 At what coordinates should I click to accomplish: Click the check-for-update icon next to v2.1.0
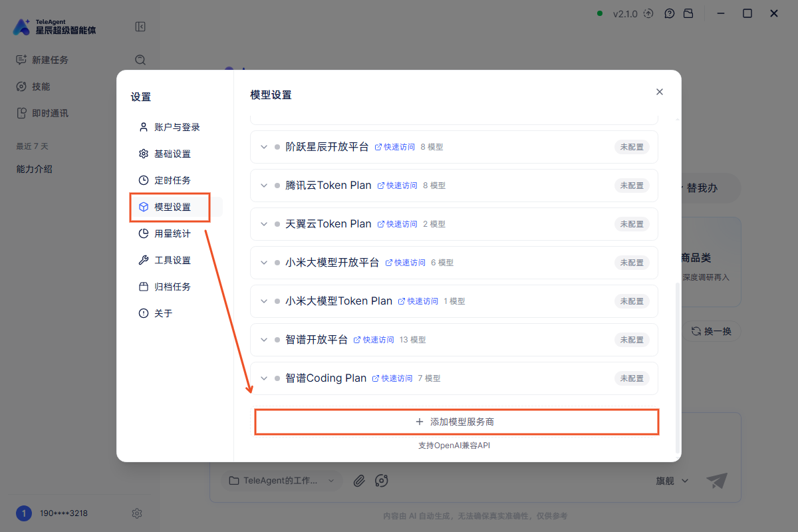click(648, 13)
